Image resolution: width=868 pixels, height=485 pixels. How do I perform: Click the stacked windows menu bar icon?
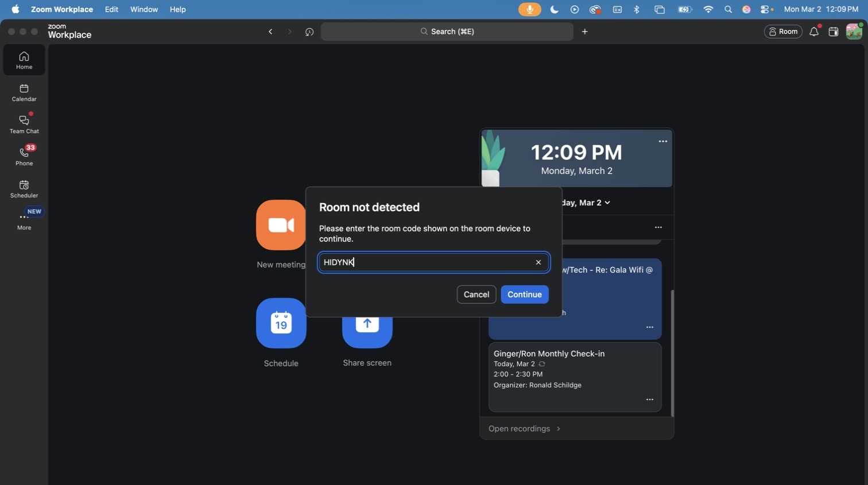pos(660,9)
